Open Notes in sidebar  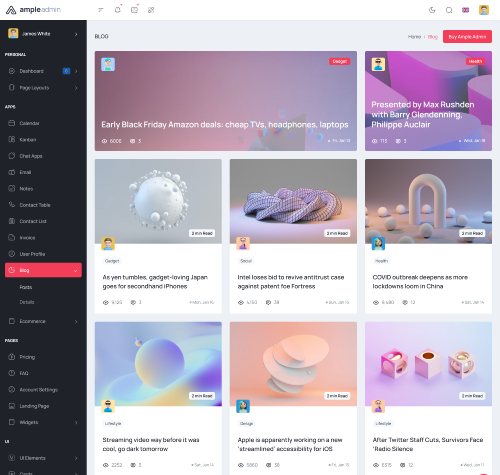[43, 189]
